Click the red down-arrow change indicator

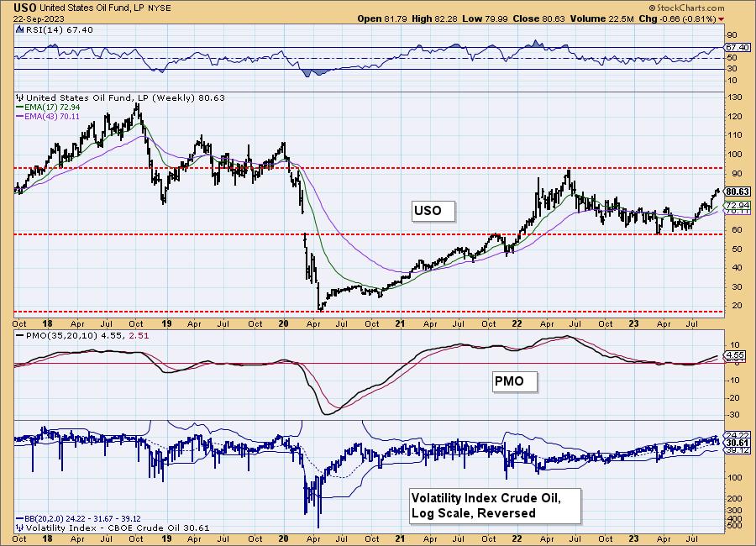722,19
